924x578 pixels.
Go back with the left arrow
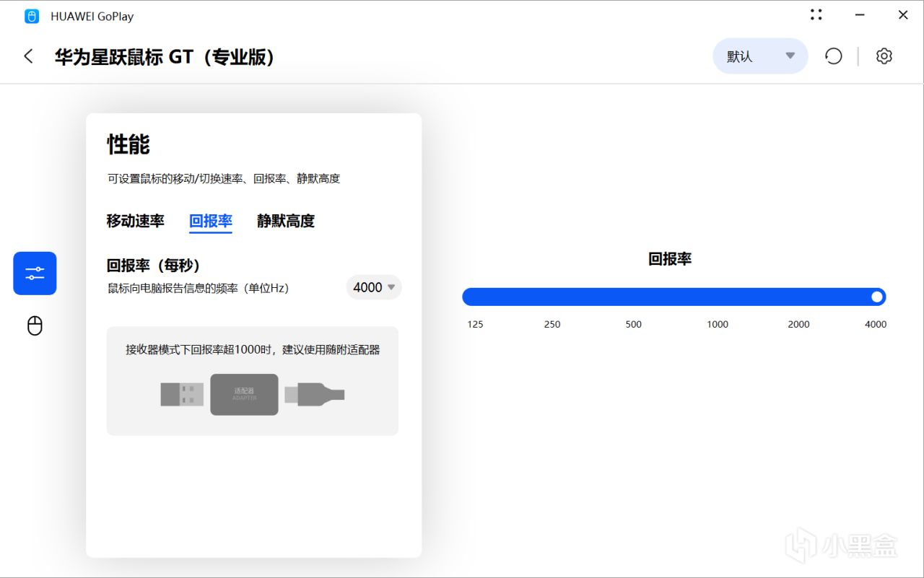(28, 56)
